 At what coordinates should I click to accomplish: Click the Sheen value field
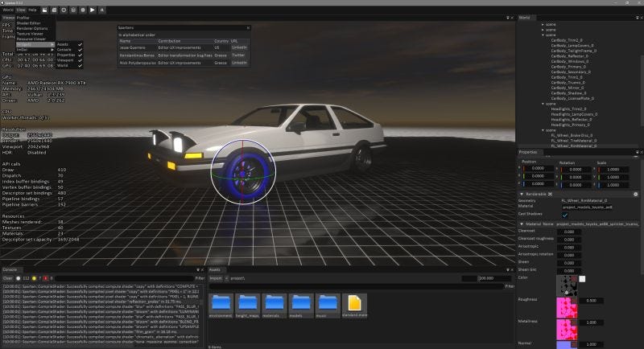coord(569,263)
